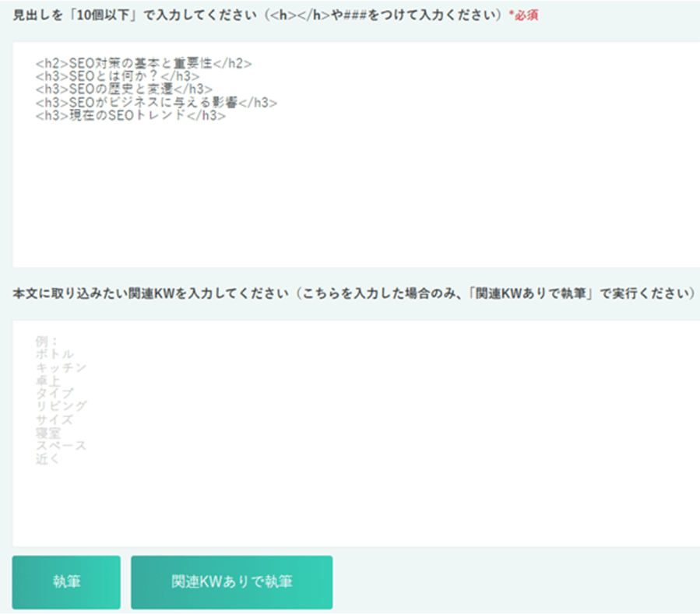Image resolution: width=700 pixels, height=614 pixels.
Task: Click the line <h2>SEO対策の基本と重要性</h2>
Action: (144, 63)
